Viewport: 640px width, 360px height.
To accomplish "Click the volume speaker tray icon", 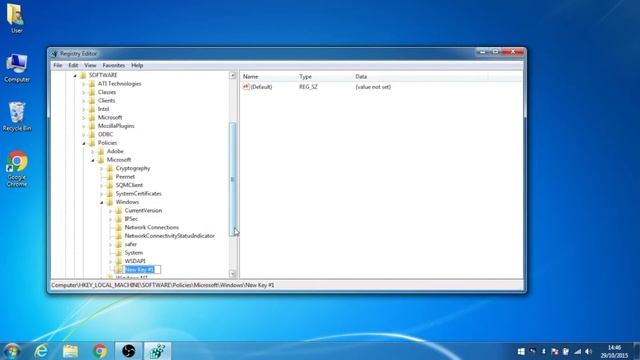I will (x=588, y=351).
